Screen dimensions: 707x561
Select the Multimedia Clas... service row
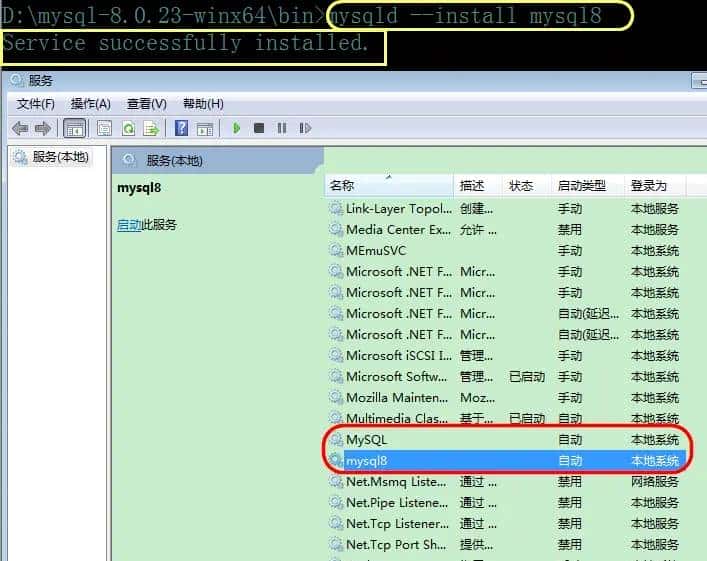[505, 418]
